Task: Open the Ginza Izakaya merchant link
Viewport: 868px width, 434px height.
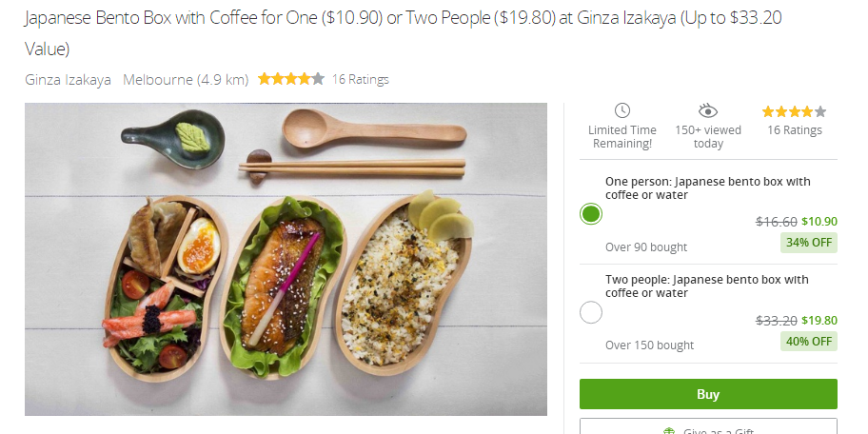Action: pos(69,79)
